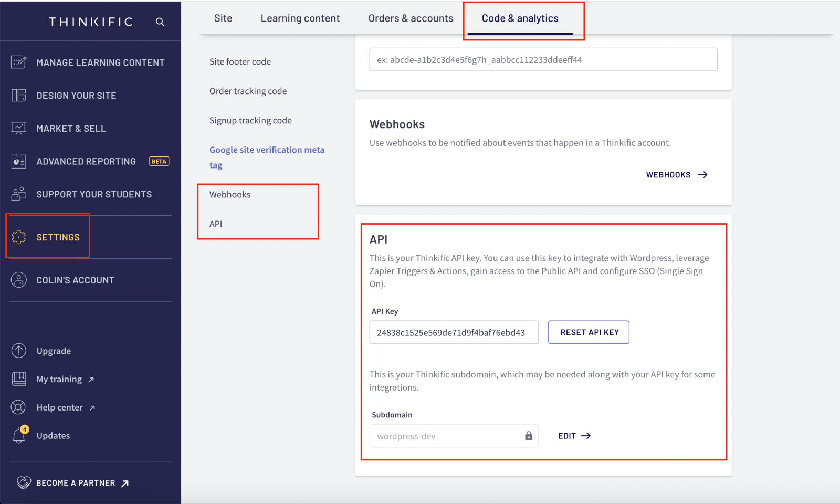Click the API card heading
Viewport: 840px width, 504px height.
[x=379, y=239]
